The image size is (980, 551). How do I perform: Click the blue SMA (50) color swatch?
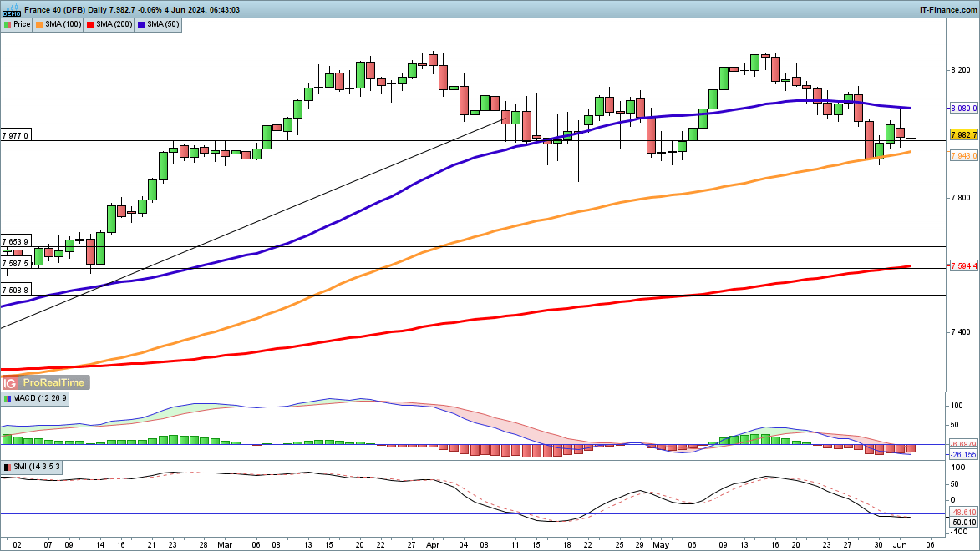pyautogui.click(x=143, y=25)
